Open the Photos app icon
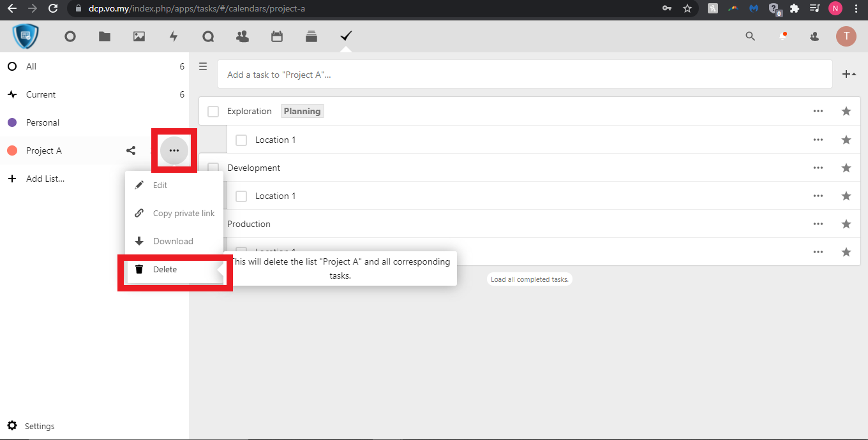 pyautogui.click(x=139, y=36)
